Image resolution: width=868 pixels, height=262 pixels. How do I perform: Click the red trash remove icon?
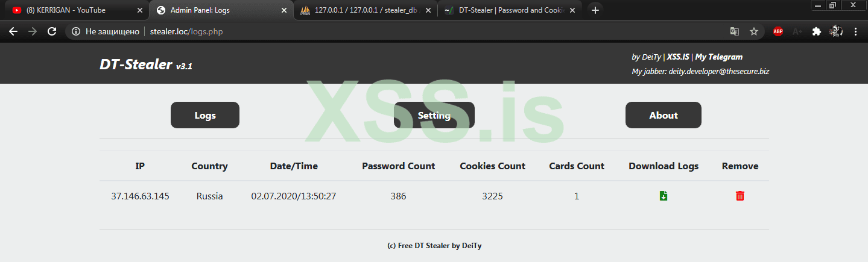point(740,196)
